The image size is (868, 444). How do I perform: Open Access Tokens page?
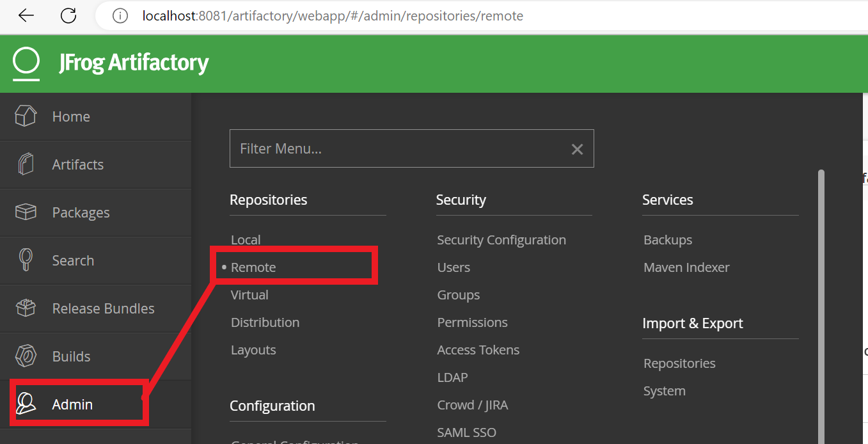[478, 350]
